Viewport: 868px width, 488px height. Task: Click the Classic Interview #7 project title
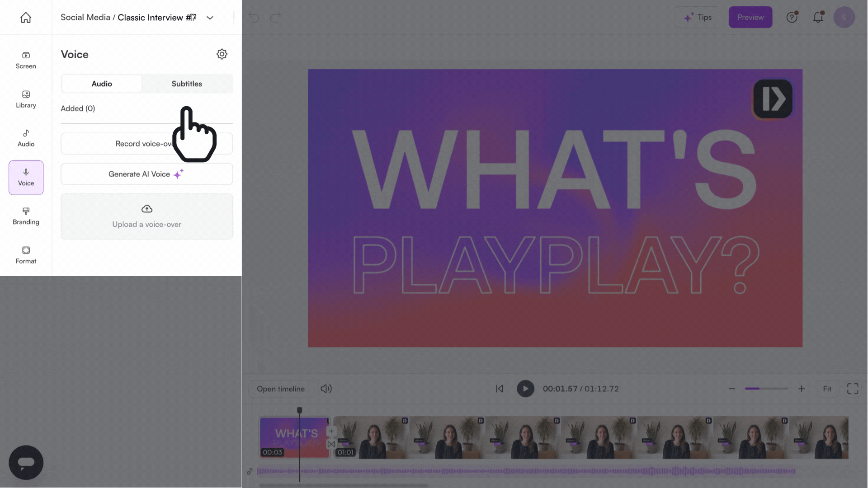click(x=157, y=17)
